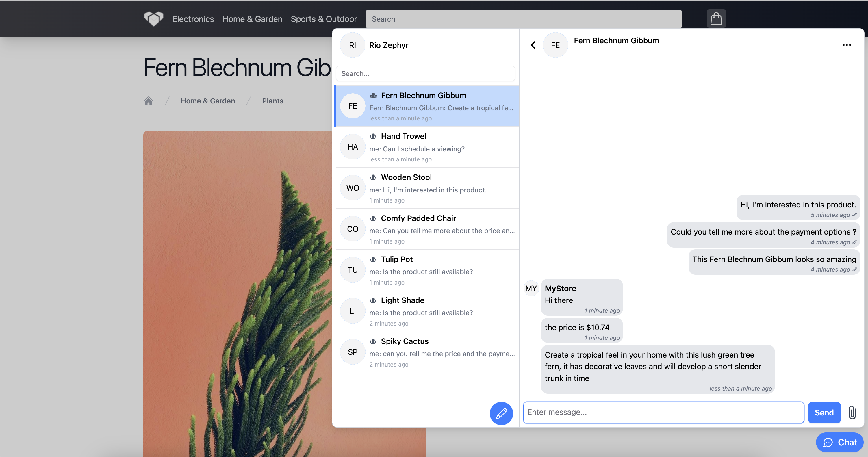This screenshot has height=457, width=868.
Task: Click the pencil new conversation button
Action: point(501,413)
